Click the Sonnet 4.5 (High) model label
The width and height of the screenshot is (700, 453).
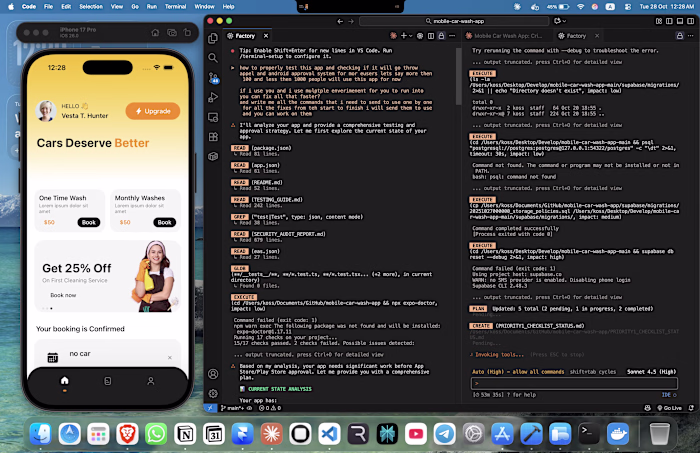[x=651, y=371]
